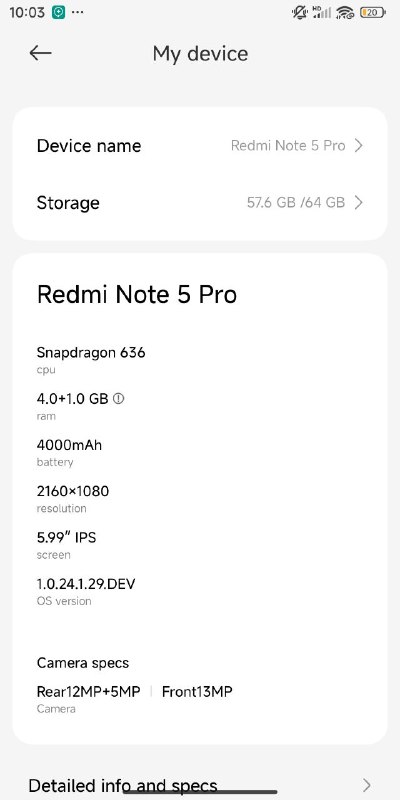Viewport: 400px width, 800px height.
Task: Expand the Device name chevron
Action: 359,146
